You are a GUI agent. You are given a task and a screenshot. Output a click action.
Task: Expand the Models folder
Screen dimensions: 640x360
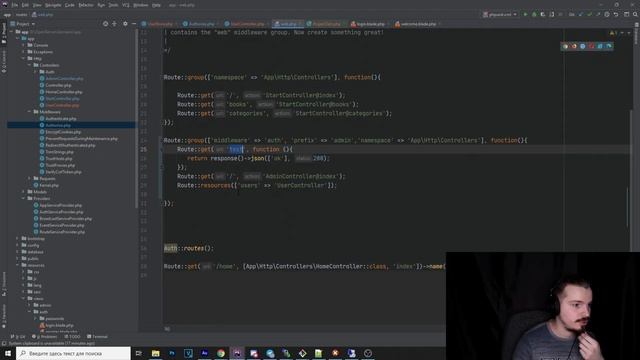pos(23,192)
